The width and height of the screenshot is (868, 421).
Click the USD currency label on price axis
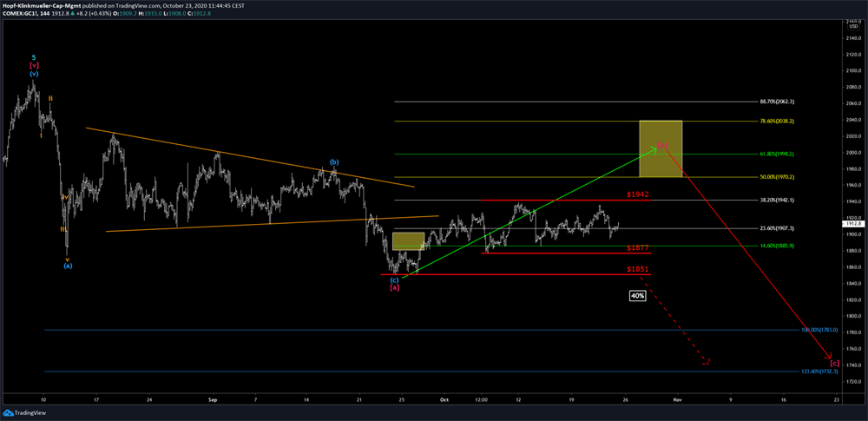(x=852, y=25)
